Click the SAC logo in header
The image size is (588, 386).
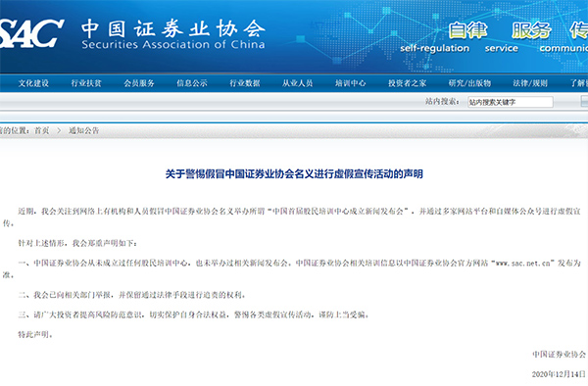tap(31, 33)
